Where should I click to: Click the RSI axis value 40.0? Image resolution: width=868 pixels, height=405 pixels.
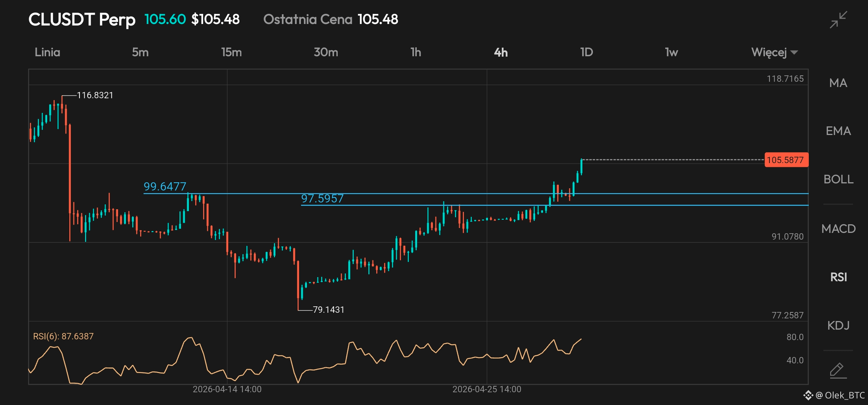tap(795, 360)
